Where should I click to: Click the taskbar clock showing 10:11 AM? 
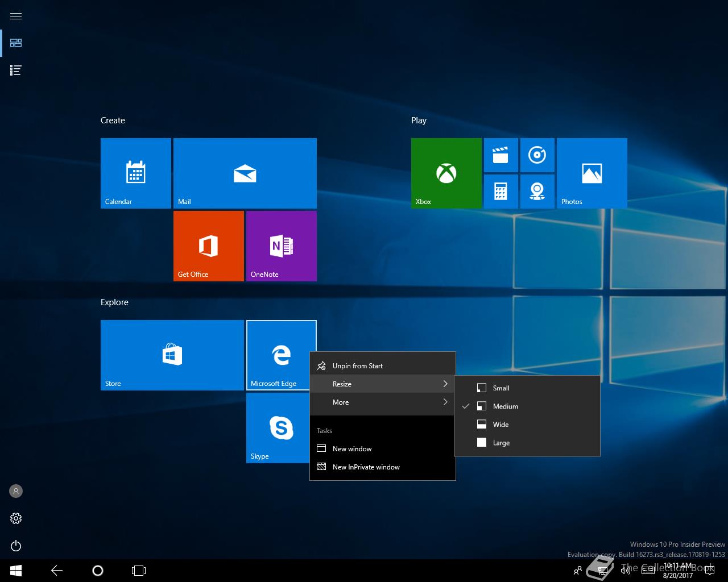tap(678, 571)
